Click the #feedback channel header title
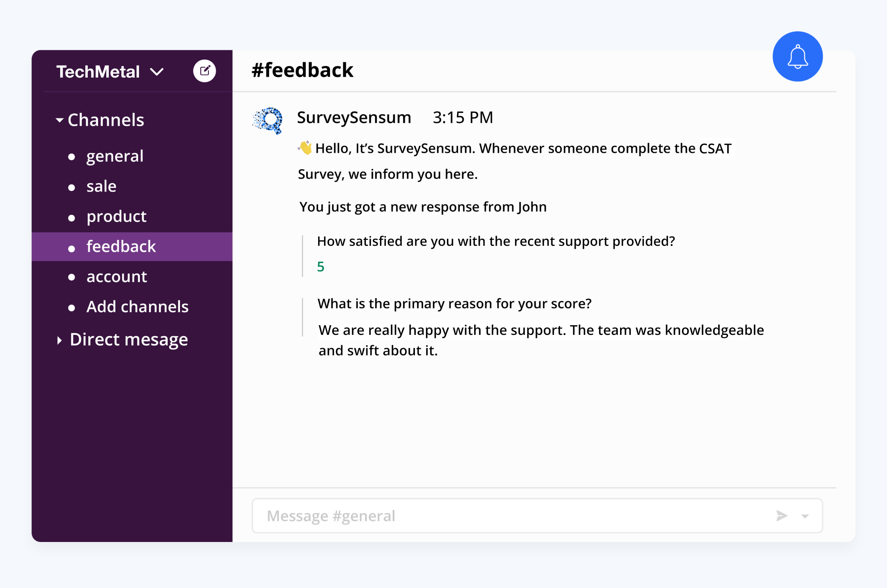 coord(302,70)
